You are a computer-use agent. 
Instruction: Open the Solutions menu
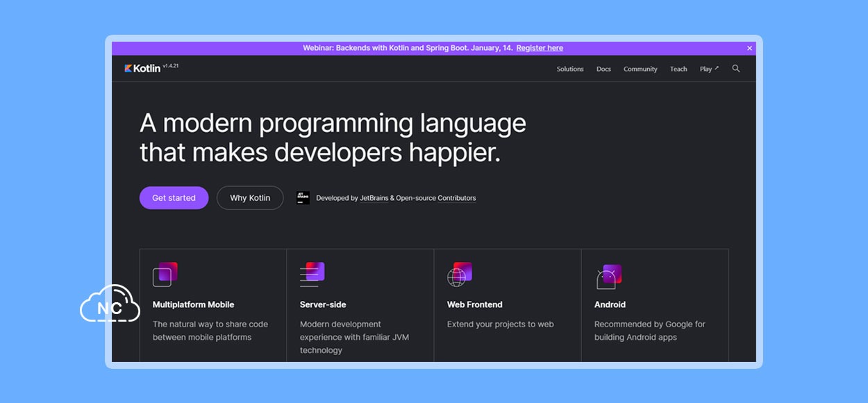point(570,69)
